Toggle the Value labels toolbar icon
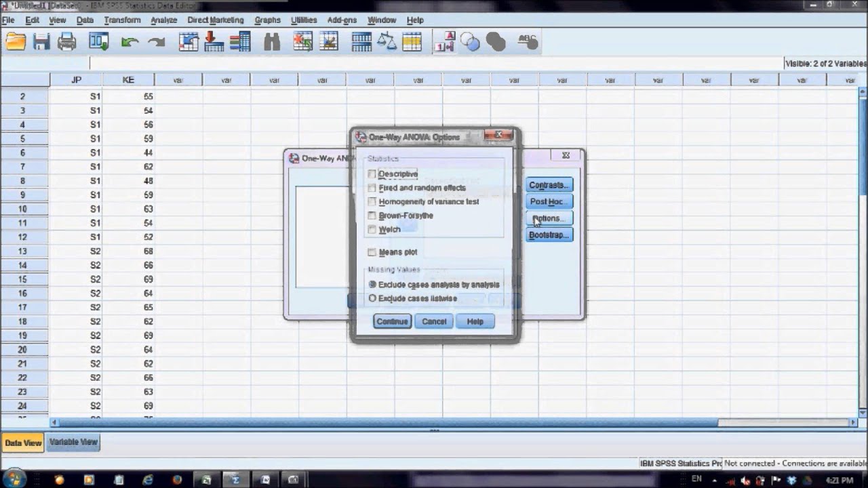The width and height of the screenshot is (868, 488). pos(445,42)
